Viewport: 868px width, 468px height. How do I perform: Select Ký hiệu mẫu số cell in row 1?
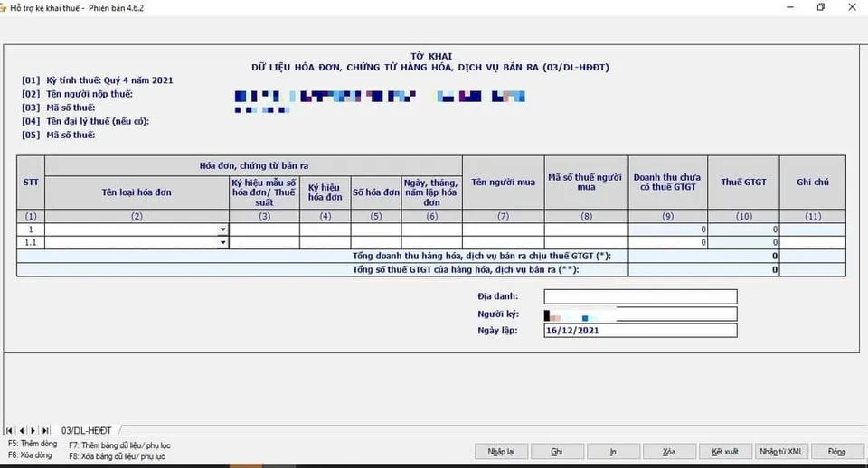tap(265, 229)
